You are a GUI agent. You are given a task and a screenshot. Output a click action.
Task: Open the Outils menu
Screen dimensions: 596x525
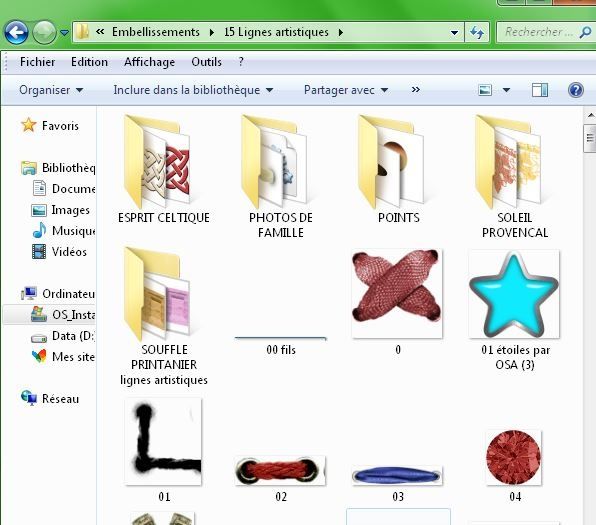point(206,62)
